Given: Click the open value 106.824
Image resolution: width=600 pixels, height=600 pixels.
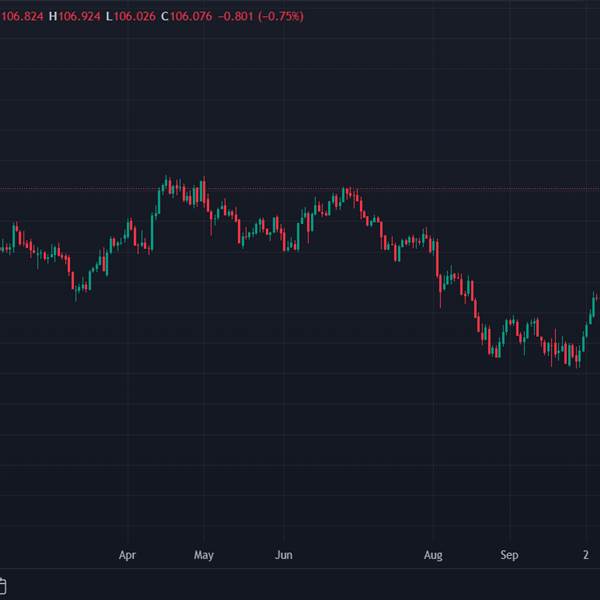Looking at the screenshot, I should 22,16.
